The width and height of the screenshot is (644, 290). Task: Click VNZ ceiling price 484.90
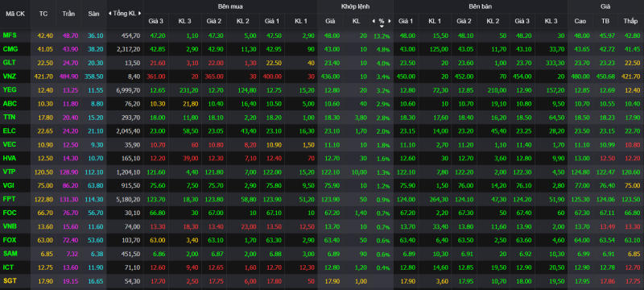[68, 77]
